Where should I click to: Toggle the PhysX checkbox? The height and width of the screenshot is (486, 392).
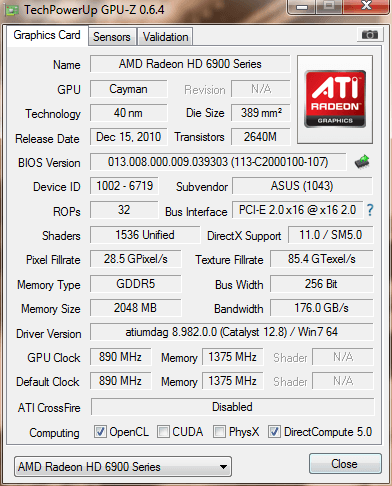tap(219, 432)
